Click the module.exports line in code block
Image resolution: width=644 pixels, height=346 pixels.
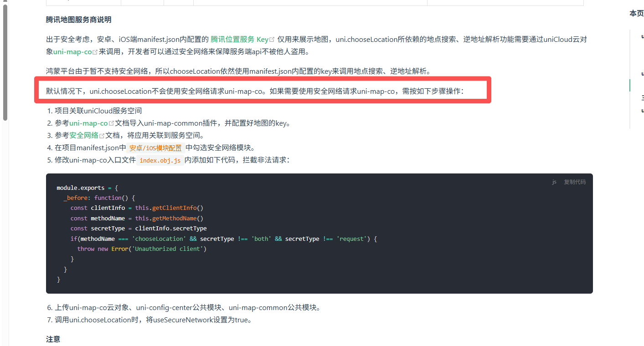[87, 188]
